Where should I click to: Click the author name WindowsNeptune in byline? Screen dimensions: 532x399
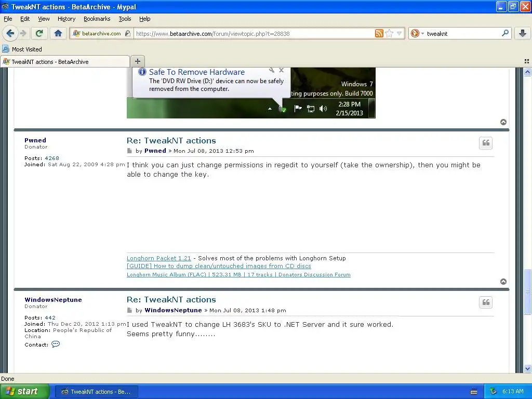pyautogui.click(x=174, y=310)
